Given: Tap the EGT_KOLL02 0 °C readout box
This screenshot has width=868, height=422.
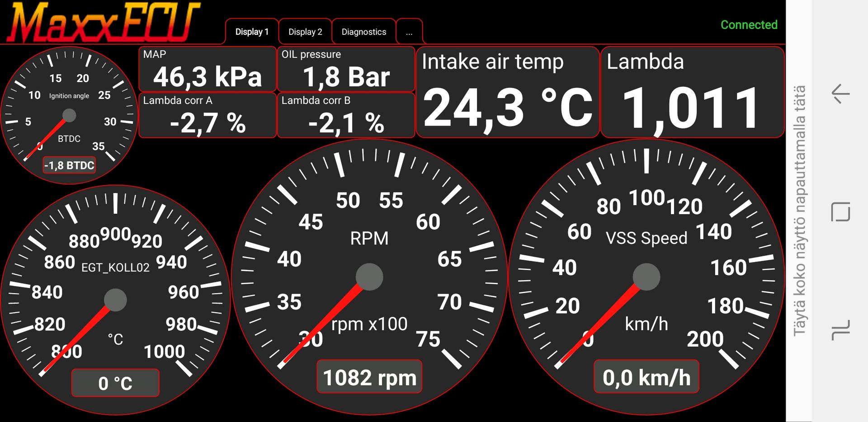Looking at the screenshot, I should click(115, 383).
